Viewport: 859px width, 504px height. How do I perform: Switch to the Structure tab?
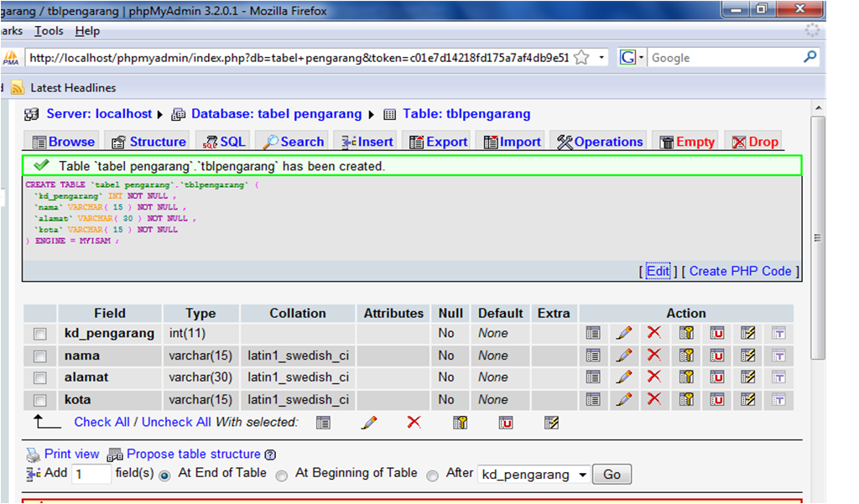coord(149,142)
